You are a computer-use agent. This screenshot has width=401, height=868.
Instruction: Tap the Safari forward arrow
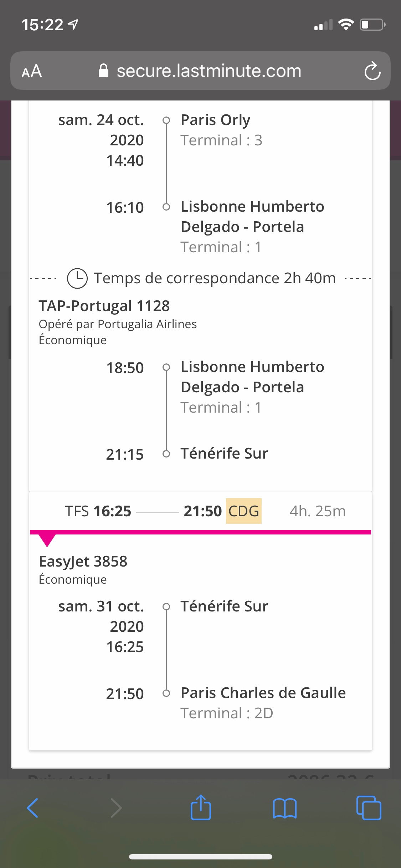click(116, 808)
